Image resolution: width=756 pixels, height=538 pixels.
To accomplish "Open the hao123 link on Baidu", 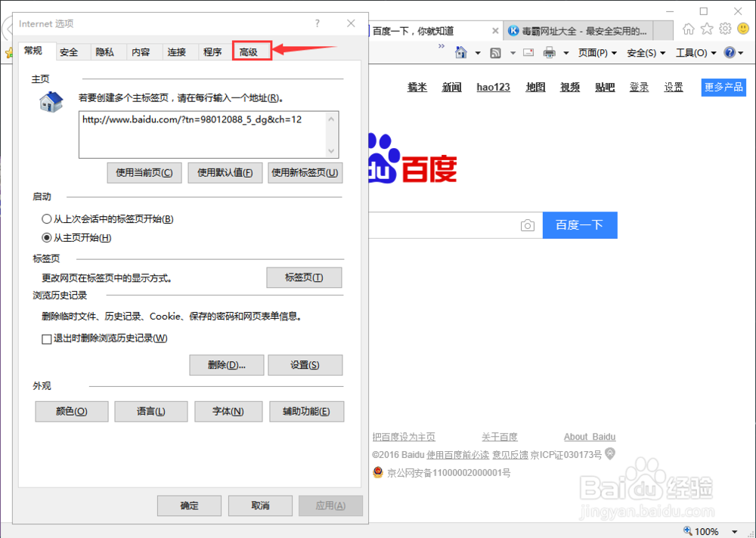I will tap(493, 87).
